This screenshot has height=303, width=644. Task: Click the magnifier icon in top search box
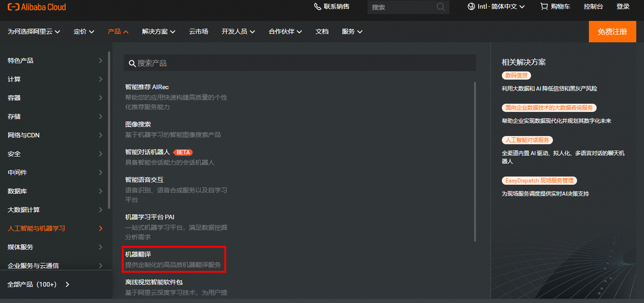tap(440, 7)
